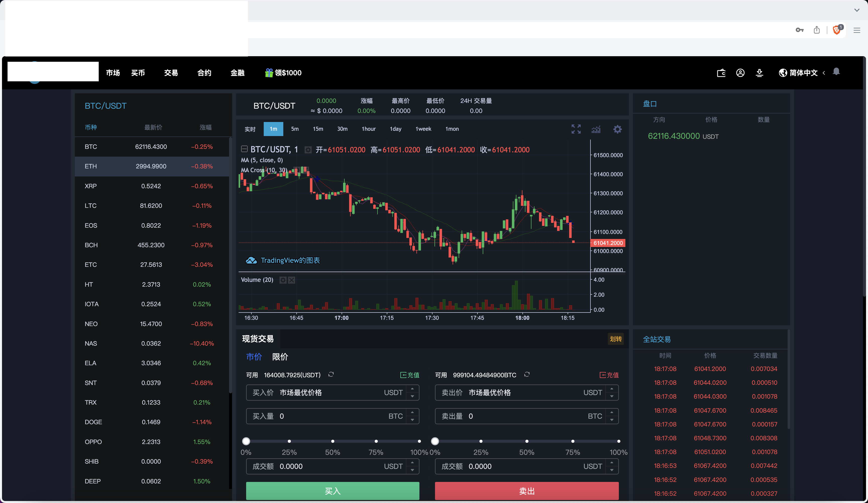Open the 金融 menu

point(237,73)
